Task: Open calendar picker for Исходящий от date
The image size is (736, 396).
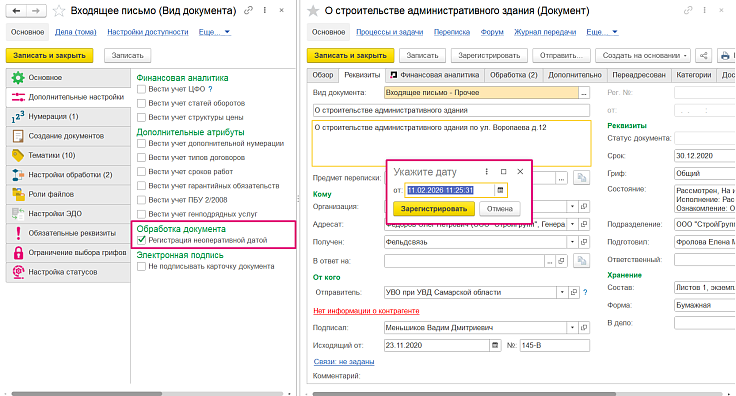Action: (495, 345)
